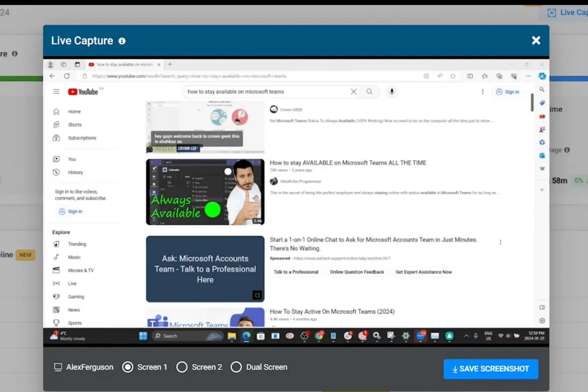Click the browser sidebar plus icon
The height and width of the screenshot is (392, 588).
tap(542, 190)
